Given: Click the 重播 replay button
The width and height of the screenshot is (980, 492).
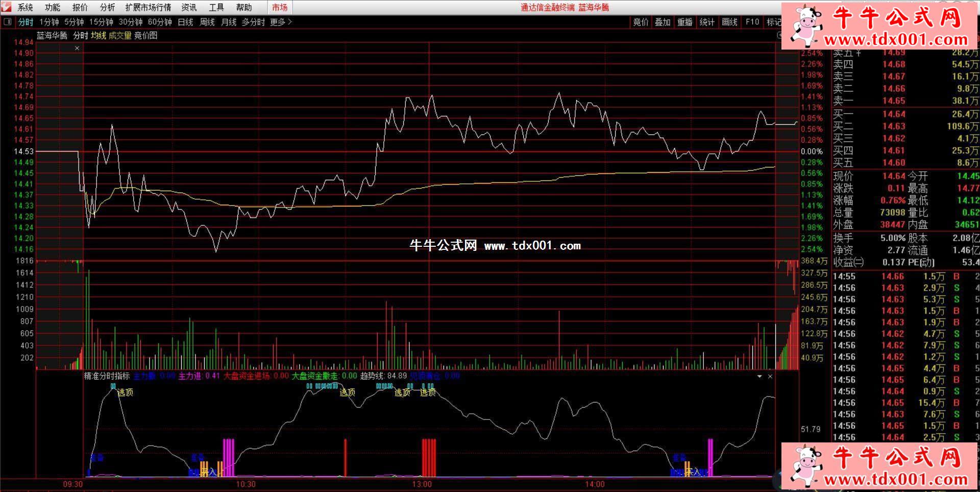Looking at the screenshot, I should pos(685,22).
